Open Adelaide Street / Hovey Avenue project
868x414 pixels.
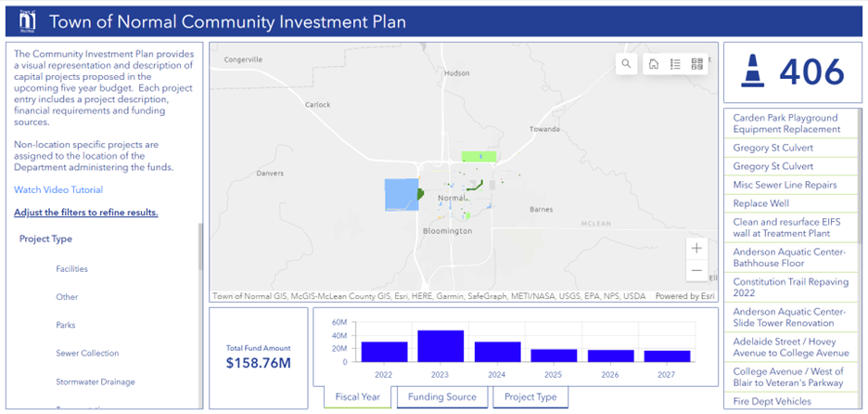tap(792, 347)
